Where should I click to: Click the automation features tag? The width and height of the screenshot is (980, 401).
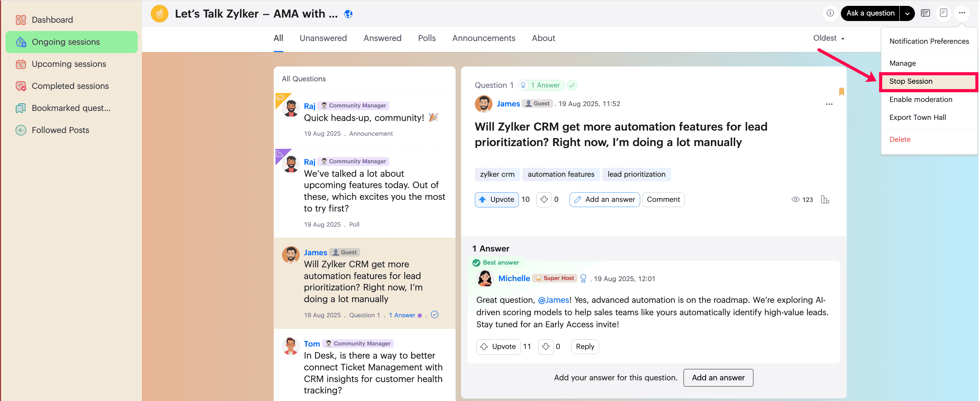pyautogui.click(x=561, y=174)
